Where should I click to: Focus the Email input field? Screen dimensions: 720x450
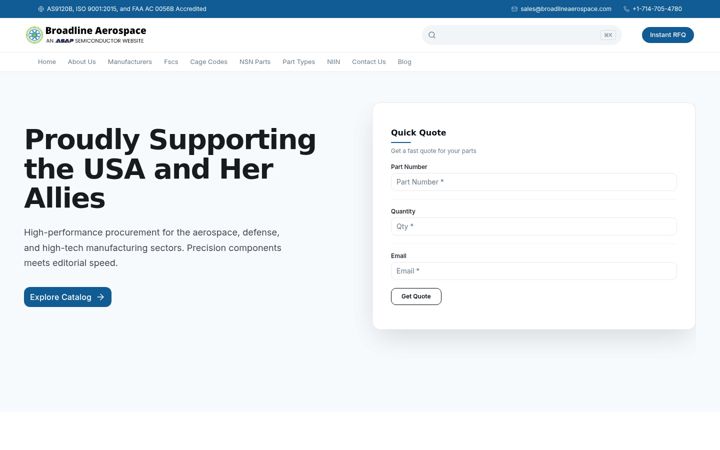pyautogui.click(x=534, y=271)
